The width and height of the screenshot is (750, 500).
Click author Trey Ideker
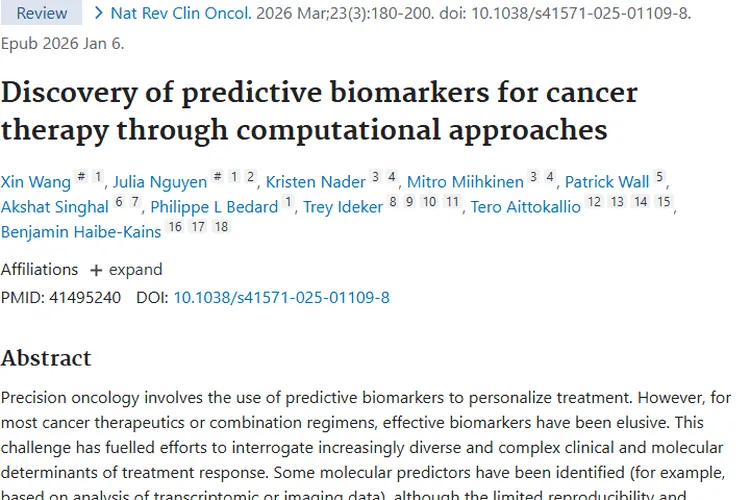click(x=343, y=207)
